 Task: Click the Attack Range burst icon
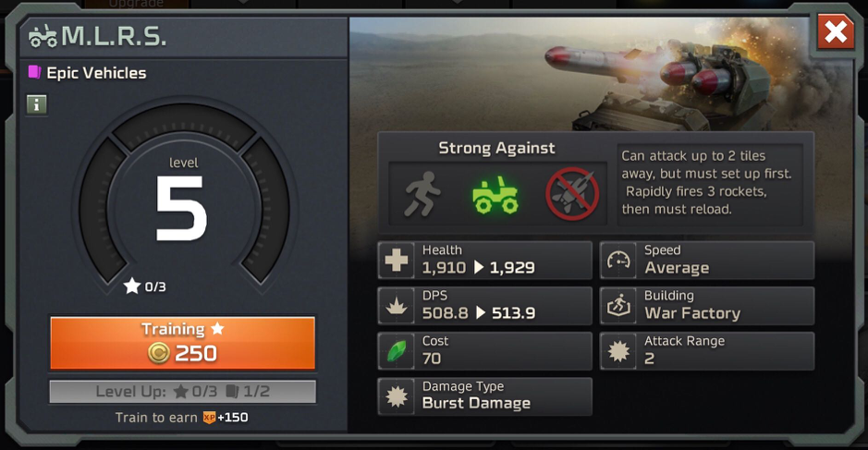(x=618, y=351)
